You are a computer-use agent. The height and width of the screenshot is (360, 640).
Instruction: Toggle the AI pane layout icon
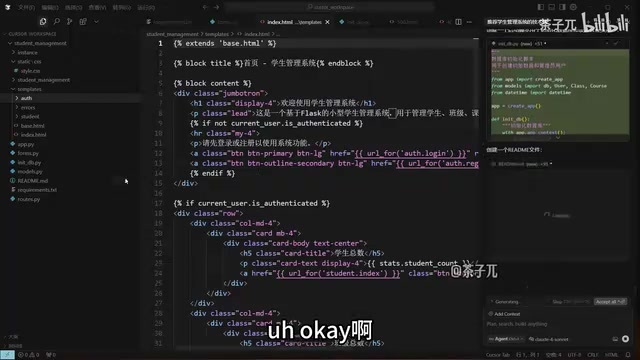[562, 7]
